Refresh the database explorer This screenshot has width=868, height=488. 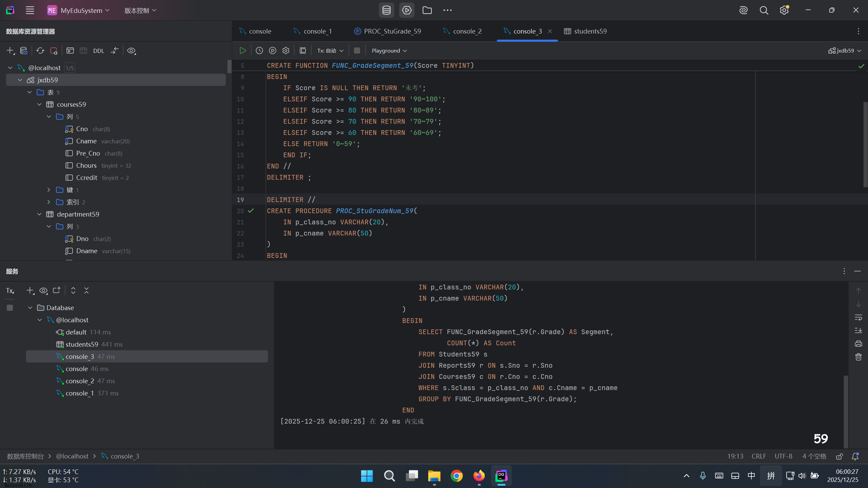coord(40,51)
